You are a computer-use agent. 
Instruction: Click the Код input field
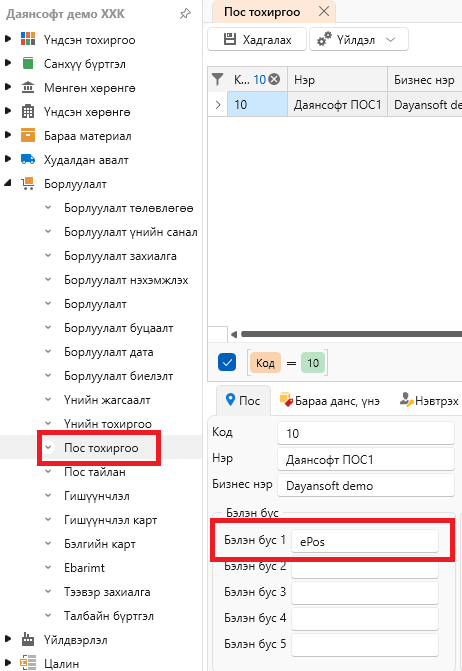point(366,433)
